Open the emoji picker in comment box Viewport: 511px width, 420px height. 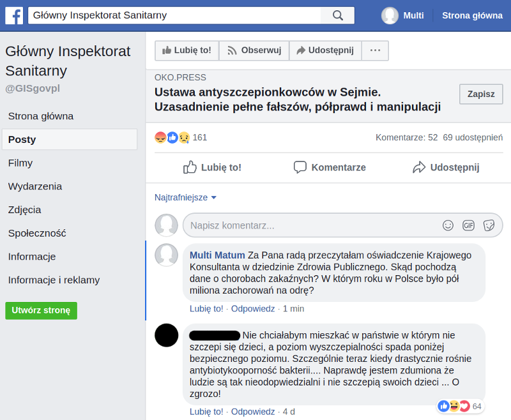click(x=448, y=225)
